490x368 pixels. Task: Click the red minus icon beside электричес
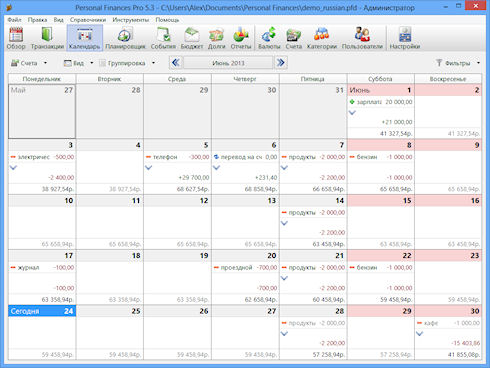pyautogui.click(x=13, y=157)
